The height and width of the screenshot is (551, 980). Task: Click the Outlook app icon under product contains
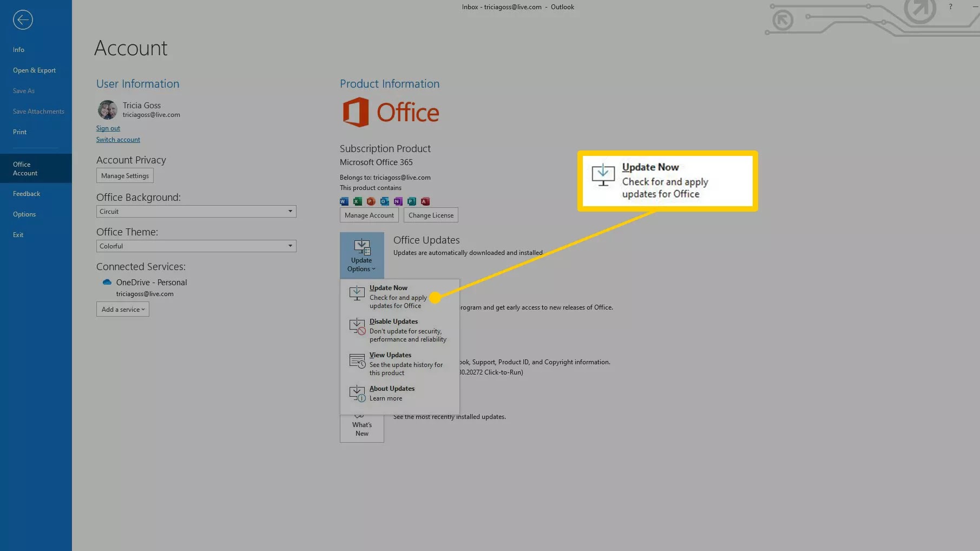coord(385,201)
